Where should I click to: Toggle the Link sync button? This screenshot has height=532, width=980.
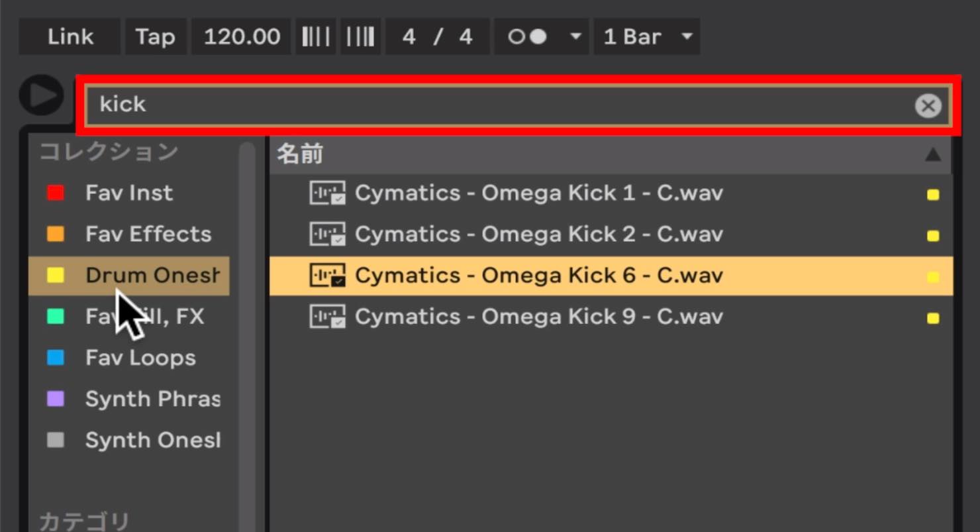(70, 36)
